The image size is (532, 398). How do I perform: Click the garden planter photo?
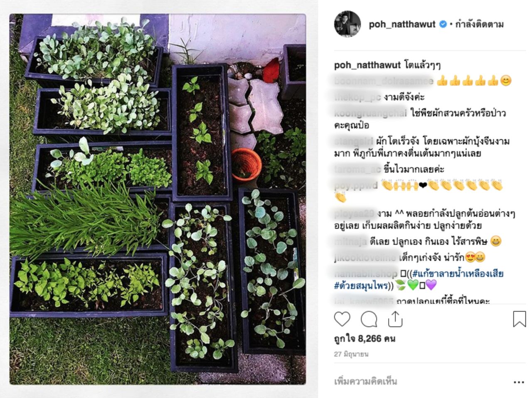tap(158, 199)
